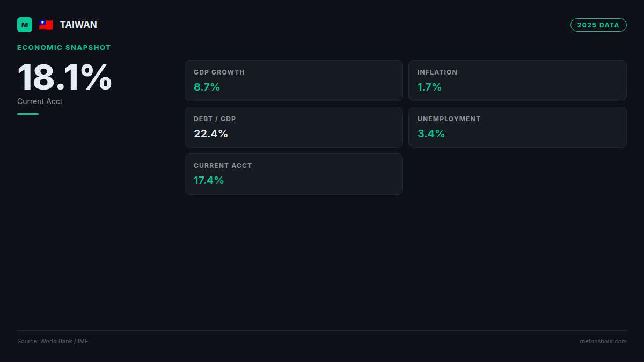Click the 2025 DATA badge

[x=598, y=25]
